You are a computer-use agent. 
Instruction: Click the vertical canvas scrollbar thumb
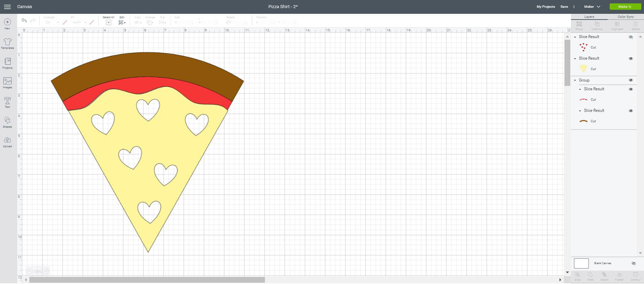(x=567, y=63)
